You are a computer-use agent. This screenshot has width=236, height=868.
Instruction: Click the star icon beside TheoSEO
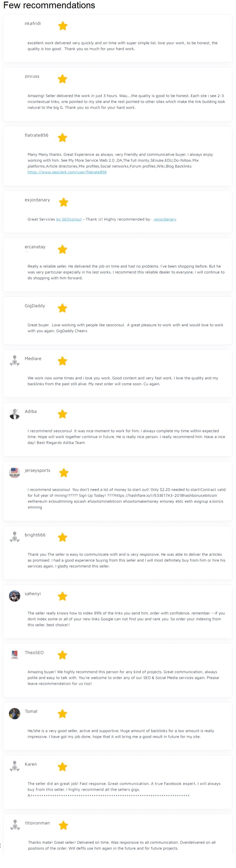(x=62, y=655)
